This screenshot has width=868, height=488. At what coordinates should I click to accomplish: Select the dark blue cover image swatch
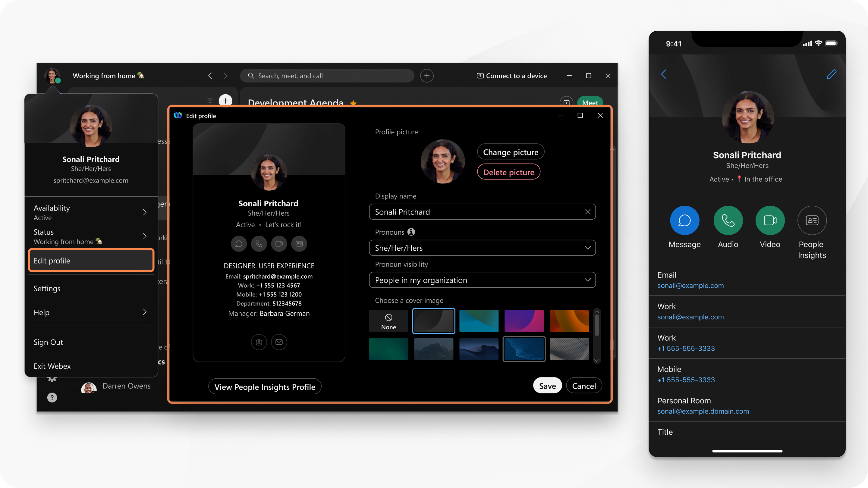pyautogui.click(x=523, y=349)
